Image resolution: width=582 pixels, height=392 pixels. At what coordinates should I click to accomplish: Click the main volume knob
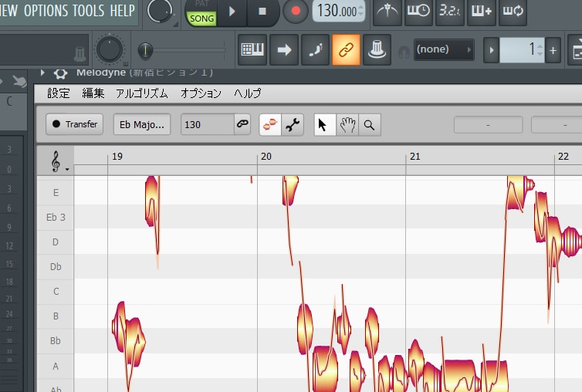[x=159, y=11]
